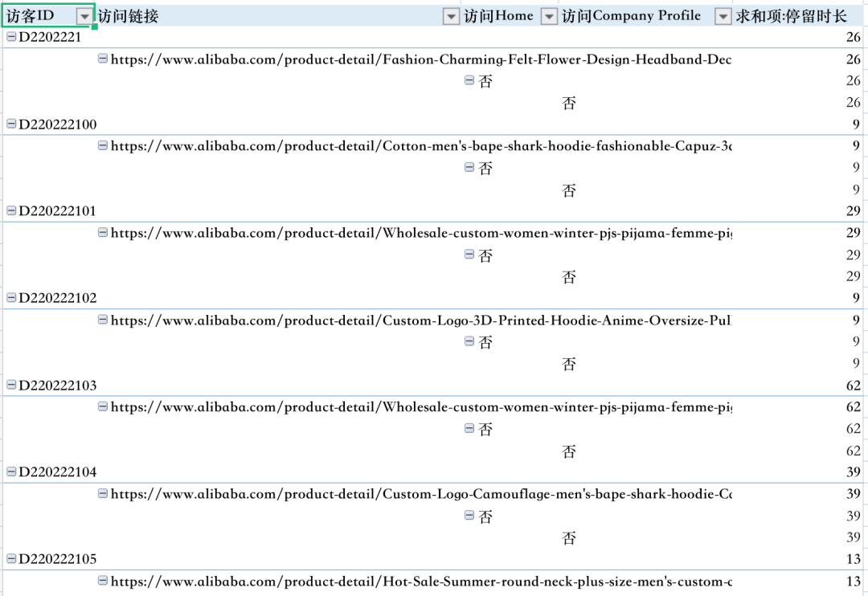The width and height of the screenshot is (868, 596).
Task: Select the Fashion-Charming-Felt-Flower-Design-Headband URL cell
Action: pos(420,59)
